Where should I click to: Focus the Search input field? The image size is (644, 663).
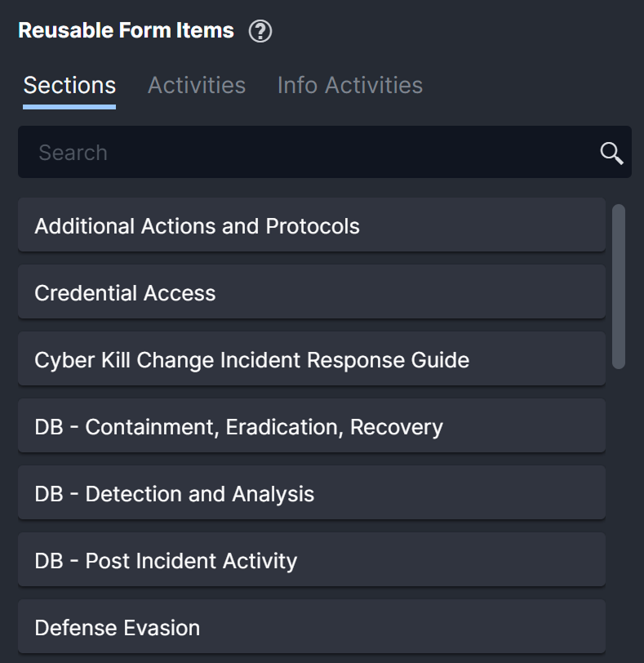310,153
